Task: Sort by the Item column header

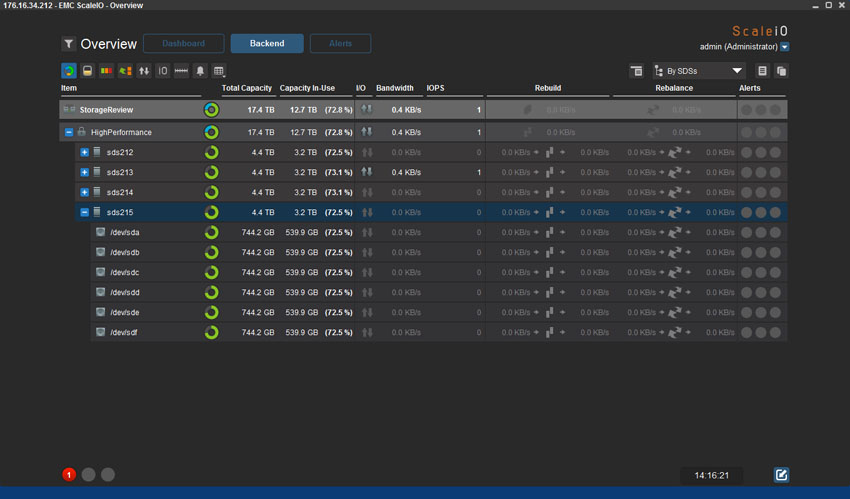Action: point(69,88)
